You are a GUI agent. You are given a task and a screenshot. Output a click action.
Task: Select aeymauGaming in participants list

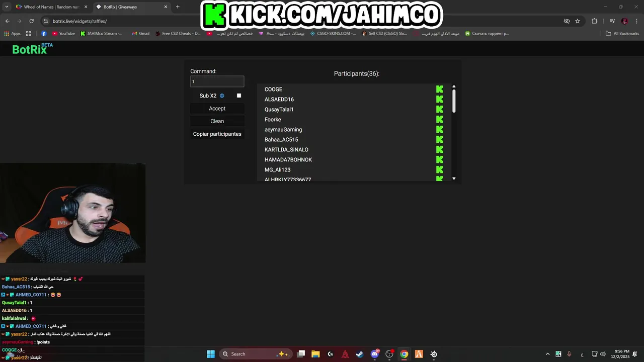(283, 130)
